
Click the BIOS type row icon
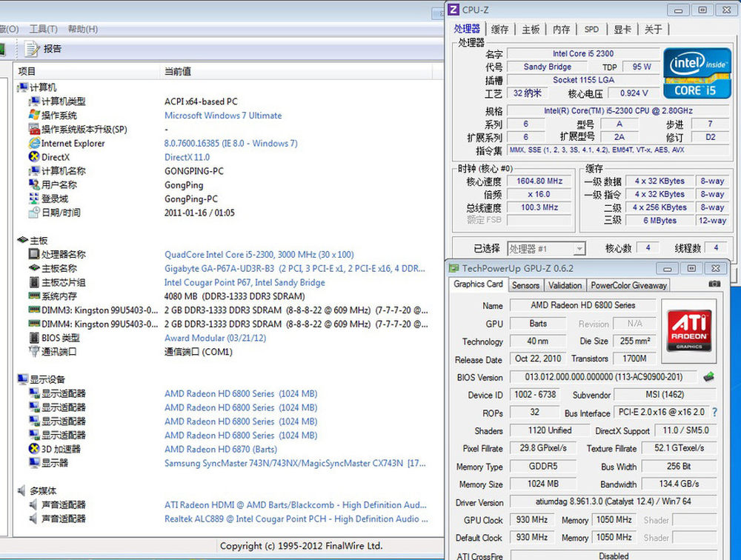coord(34,338)
